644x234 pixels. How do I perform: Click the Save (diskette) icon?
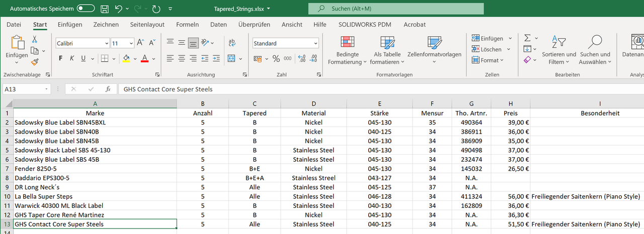click(105, 9)
